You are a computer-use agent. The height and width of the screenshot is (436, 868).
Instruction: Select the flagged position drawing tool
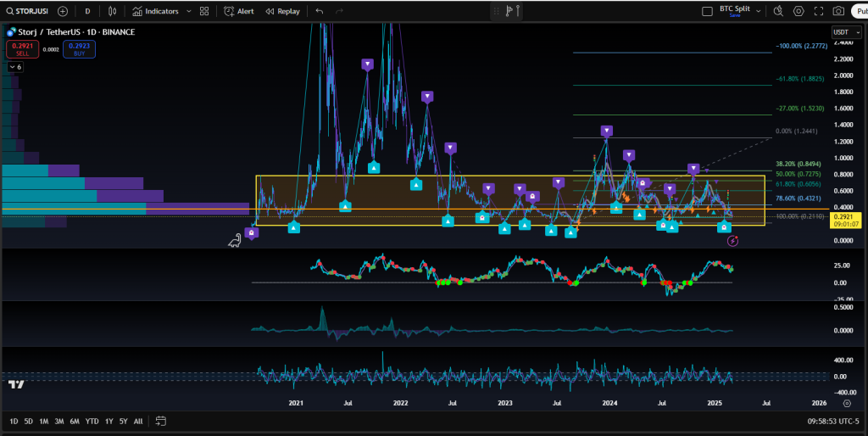tap(509, 11)
